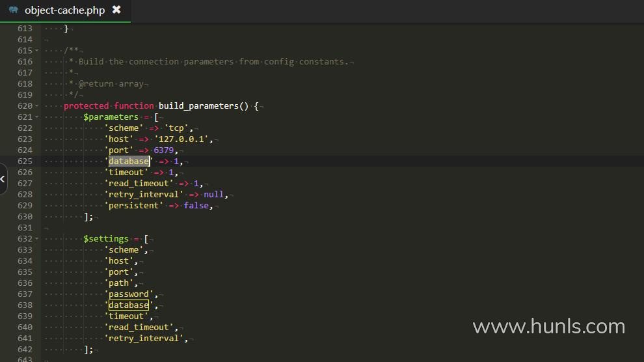Click the '127.0.0.1' host value
The height and width of the screenshot is (362, 644).
click(x=181, y=139)
